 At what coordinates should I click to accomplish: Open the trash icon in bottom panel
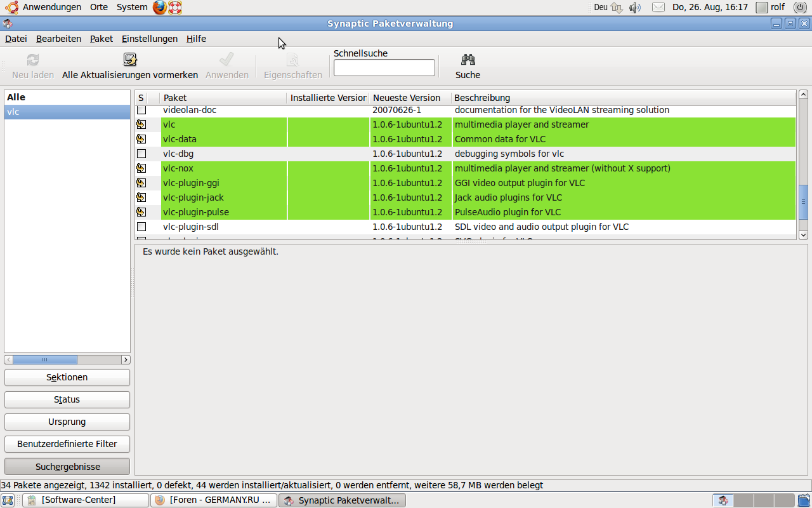coord(804,500)
